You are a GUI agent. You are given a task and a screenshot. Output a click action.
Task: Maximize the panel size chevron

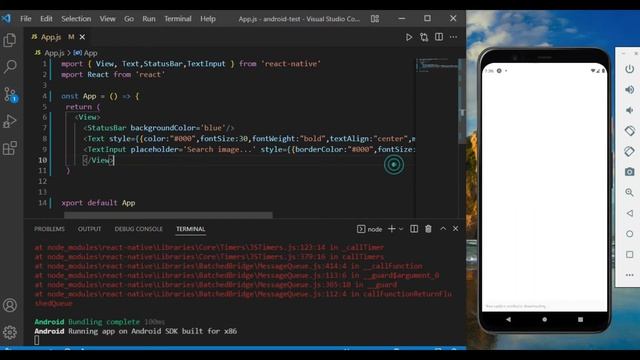tap(443, 229)
